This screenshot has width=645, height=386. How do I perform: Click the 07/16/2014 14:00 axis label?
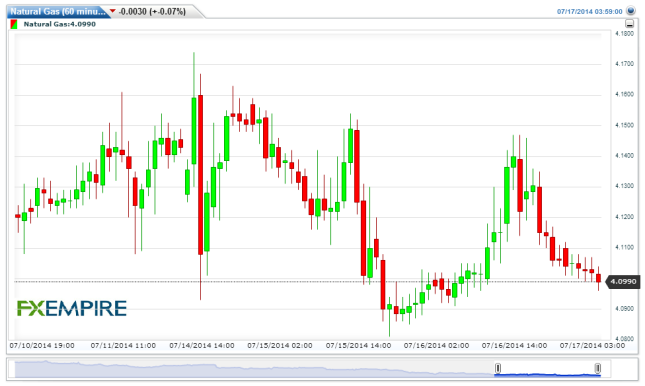[x=515, y=345]
